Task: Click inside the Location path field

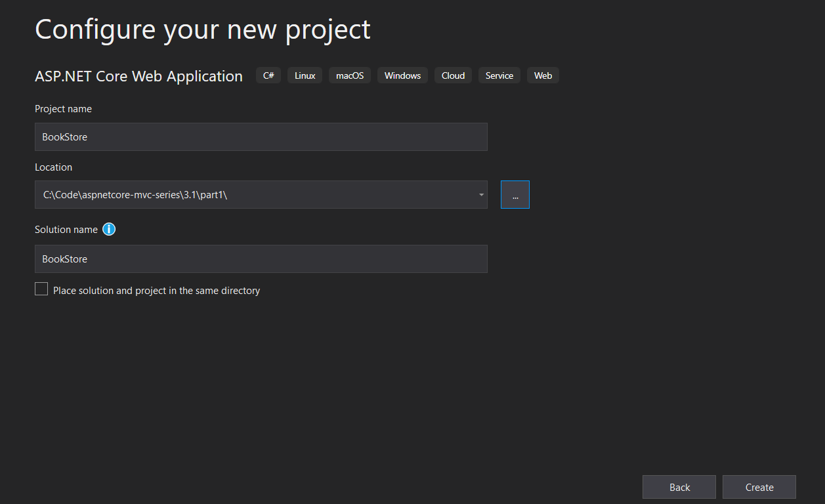Action: coord(249,195)
